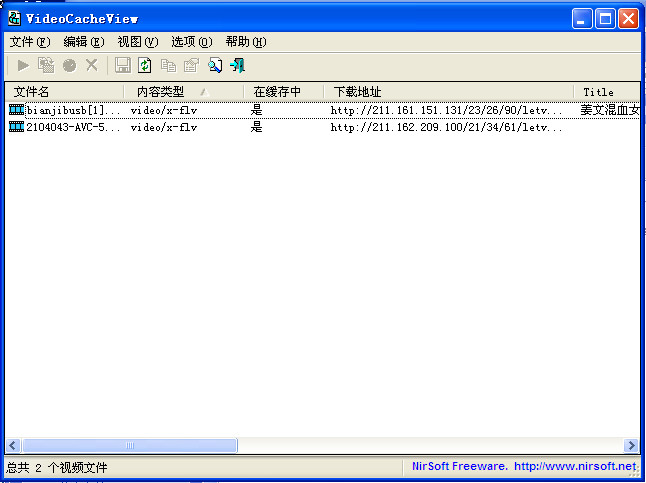Open the 帮助(H) menu

pos(246,42)
